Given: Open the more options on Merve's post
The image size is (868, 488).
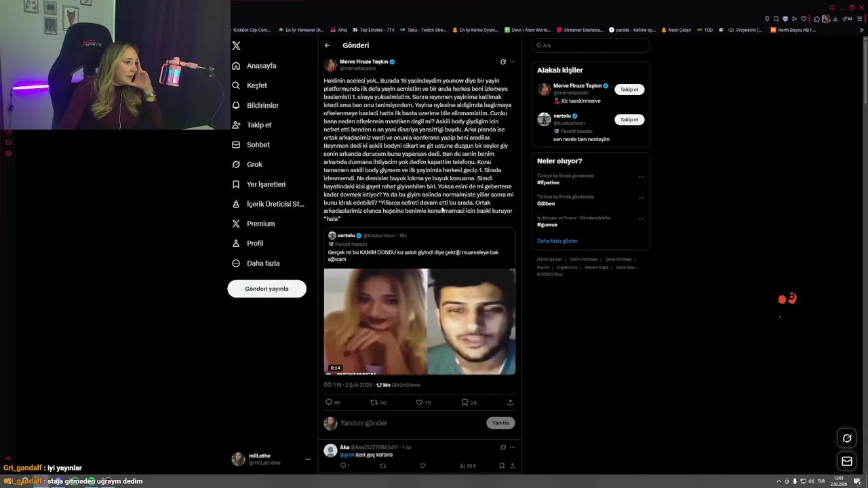Looking at the screenshot, I should [512, 62].
